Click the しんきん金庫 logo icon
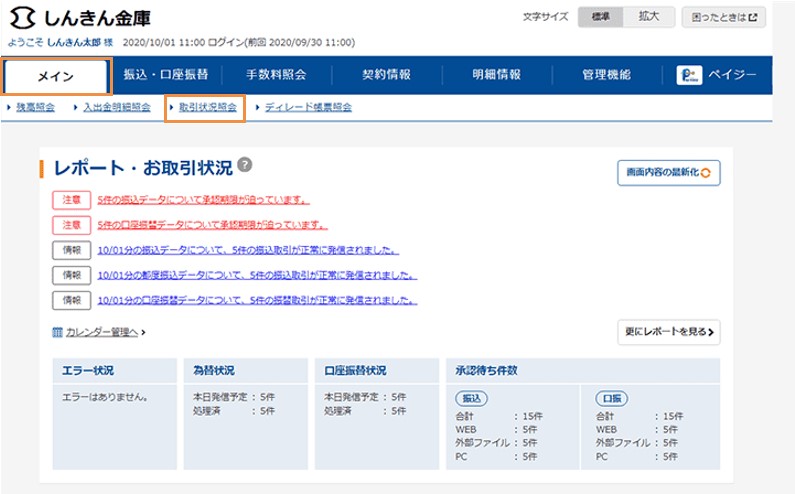795x494 pixels. point(22,17)
